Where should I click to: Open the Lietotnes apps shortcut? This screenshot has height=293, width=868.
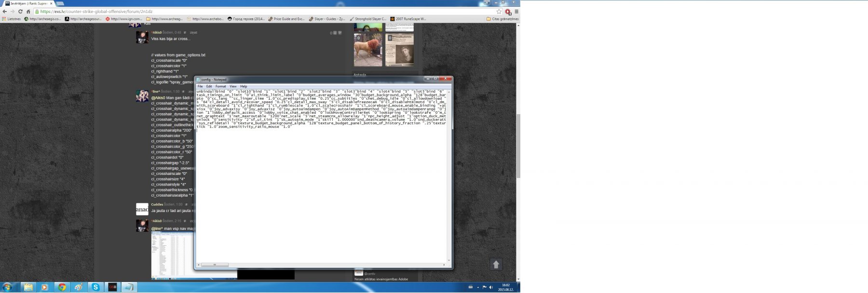pos(11,19)
